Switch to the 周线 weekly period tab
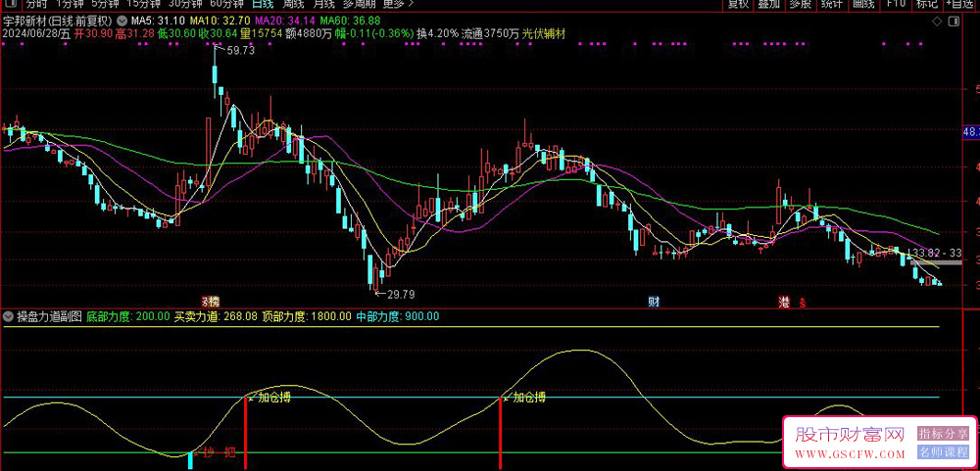 [x=294, y=4]
